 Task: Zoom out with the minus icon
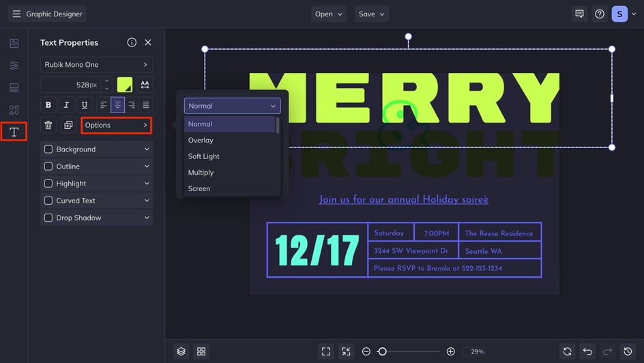point(366,351)
